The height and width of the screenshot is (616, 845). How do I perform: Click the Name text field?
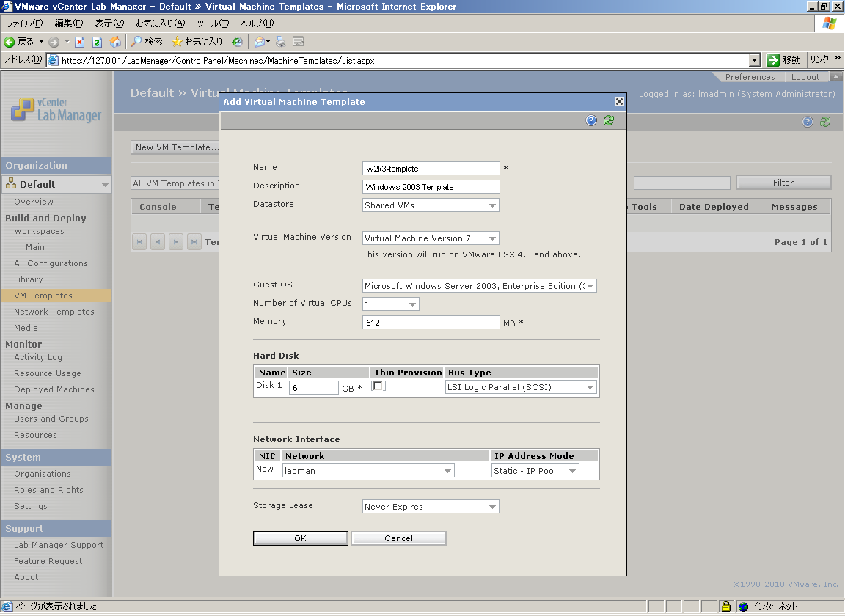pos(431,168)
